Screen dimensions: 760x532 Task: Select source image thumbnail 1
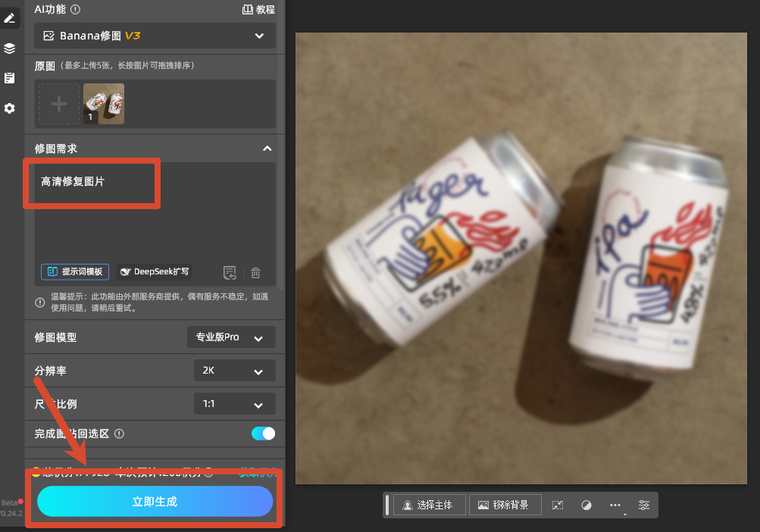pos(104,104)
